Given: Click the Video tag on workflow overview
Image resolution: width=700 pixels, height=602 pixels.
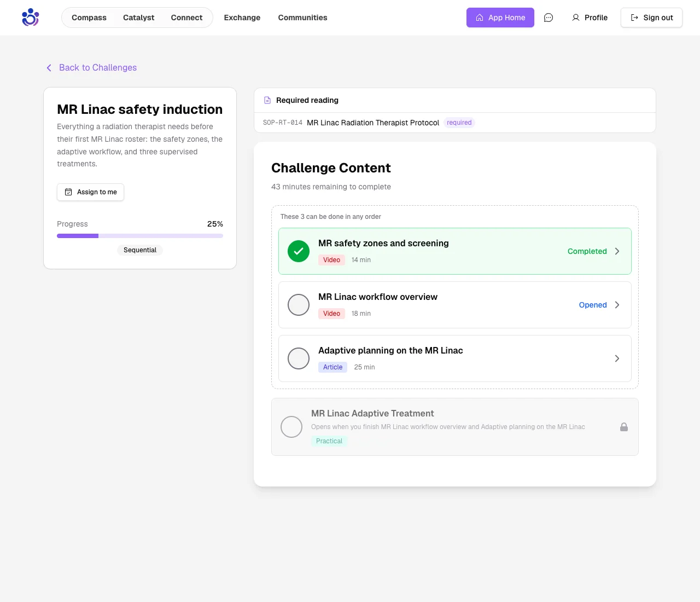Looking at the screenshot, I should coord(331,314).
